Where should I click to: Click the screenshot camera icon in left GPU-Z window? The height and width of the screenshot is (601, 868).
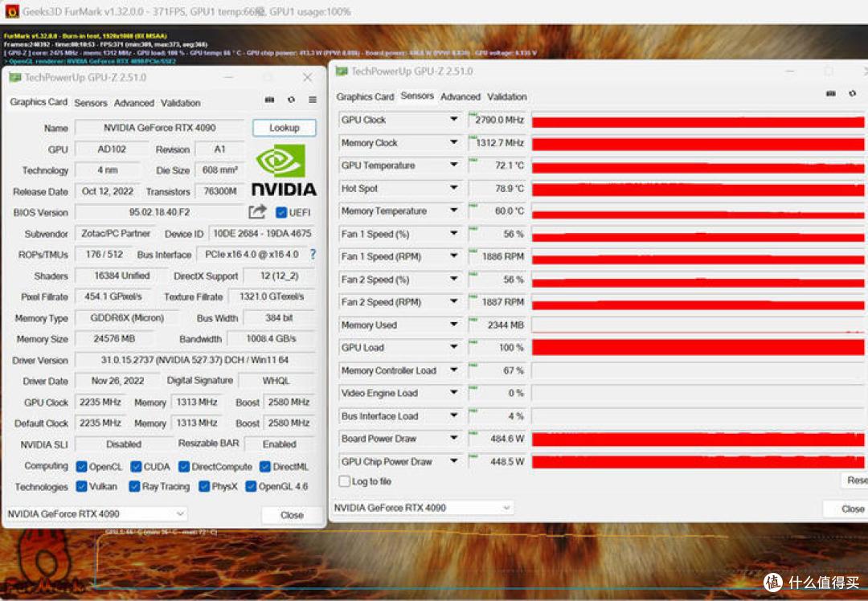pos(269,100)
